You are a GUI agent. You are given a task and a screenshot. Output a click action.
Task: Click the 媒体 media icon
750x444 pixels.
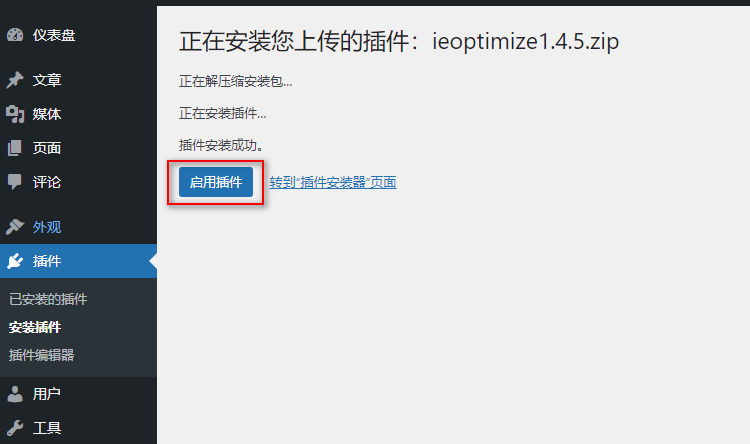pyautogui.click(x=15, y=114)
